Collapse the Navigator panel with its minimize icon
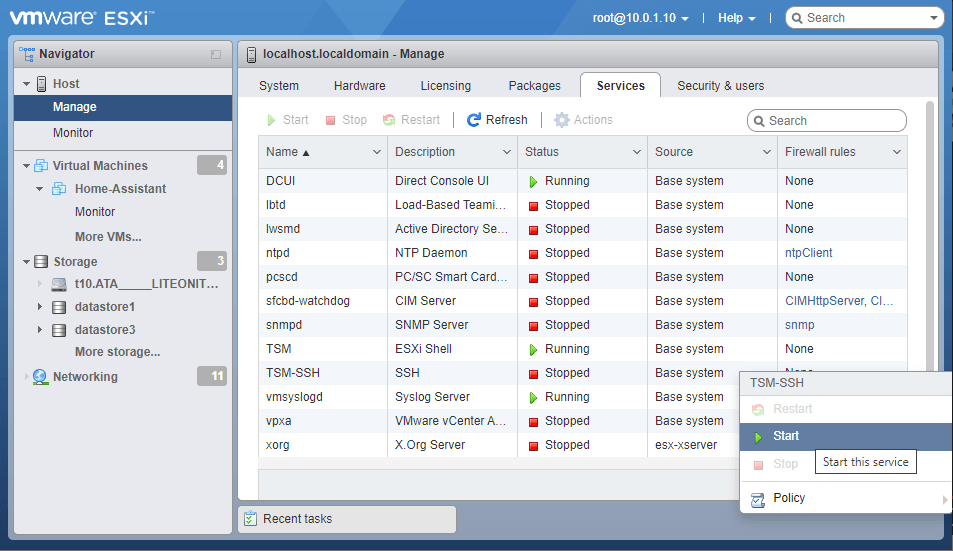 216,54
